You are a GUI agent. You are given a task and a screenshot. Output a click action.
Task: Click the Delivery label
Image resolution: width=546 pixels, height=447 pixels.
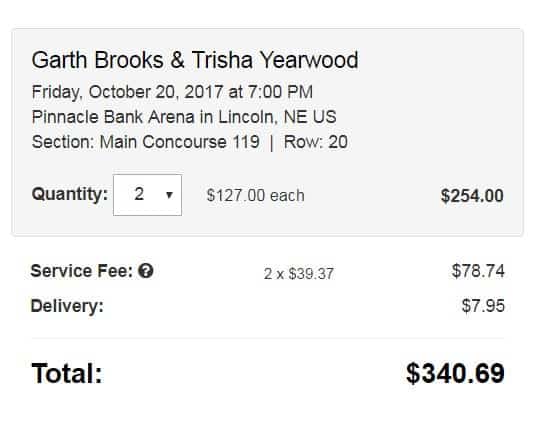tap(67, 306)
